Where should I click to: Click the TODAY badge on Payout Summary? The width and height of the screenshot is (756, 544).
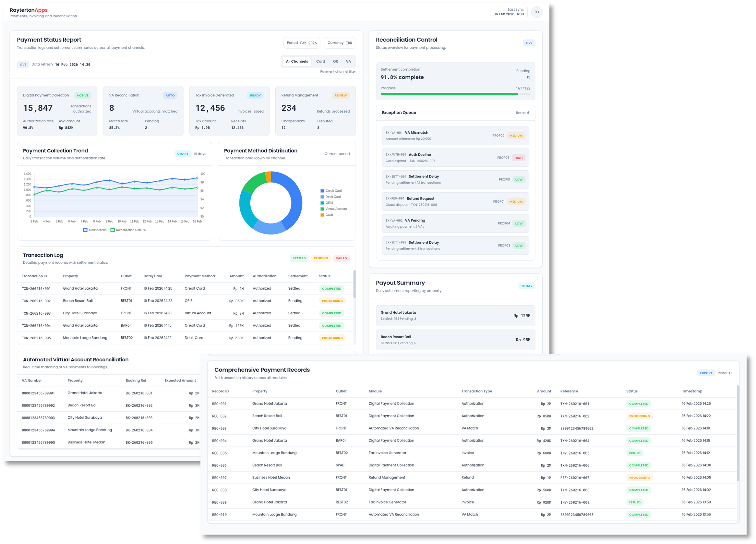point(527,286)
